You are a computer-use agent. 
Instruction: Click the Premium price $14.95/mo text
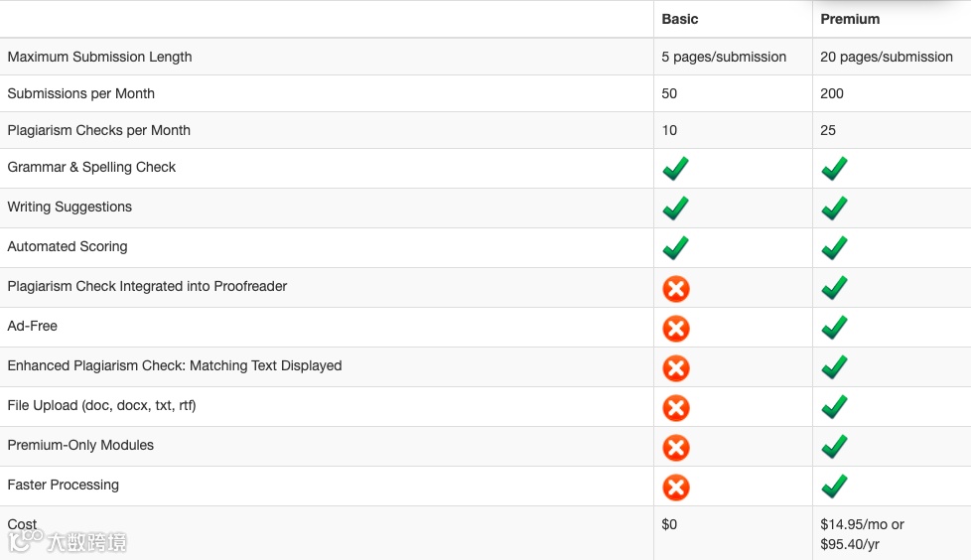click(862, 524)
